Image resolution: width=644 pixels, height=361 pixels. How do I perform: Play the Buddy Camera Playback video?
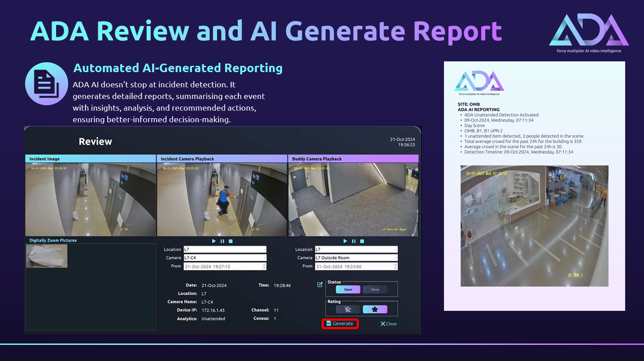(345, 241)
